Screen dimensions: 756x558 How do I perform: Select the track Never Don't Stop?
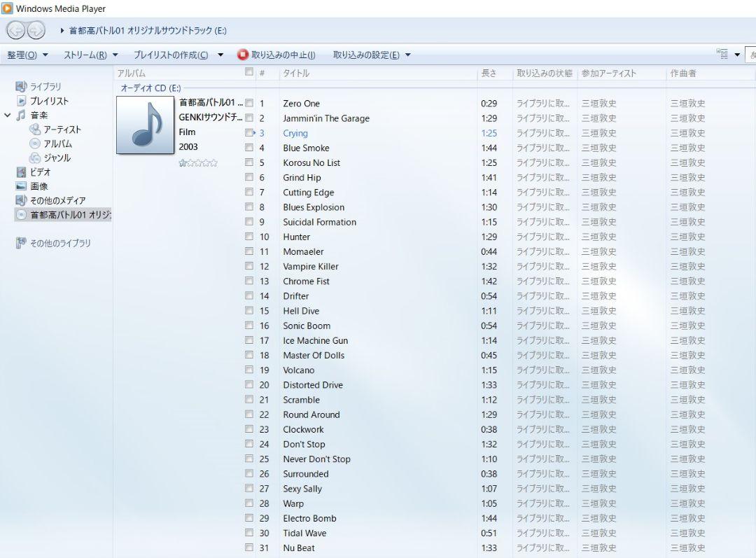click(316, 459)
